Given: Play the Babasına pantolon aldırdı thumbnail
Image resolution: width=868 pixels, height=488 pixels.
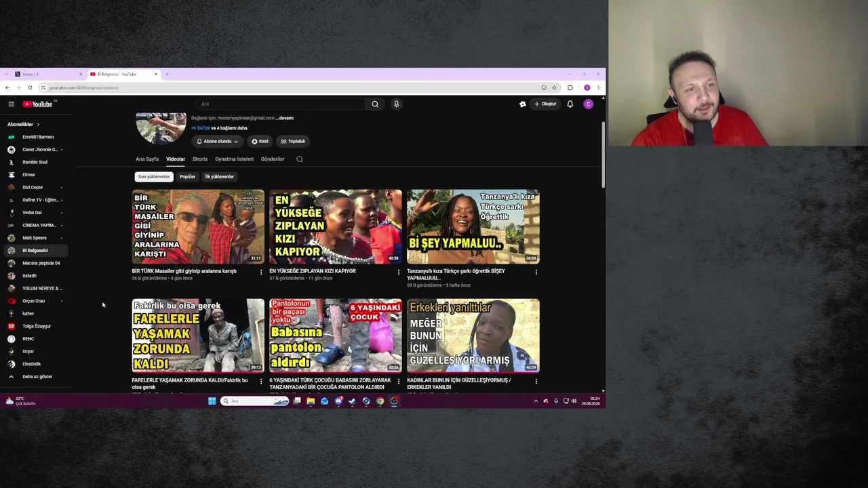Looking at the screenshot, I should tap(336, 335).
